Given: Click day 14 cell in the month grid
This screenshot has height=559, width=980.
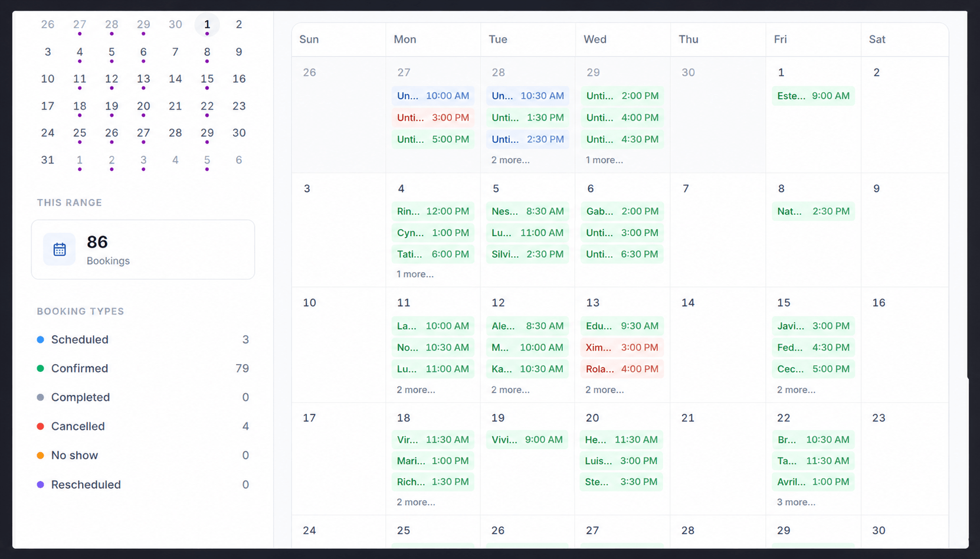Looking at the screenshot, I should [x=718, y=345].
